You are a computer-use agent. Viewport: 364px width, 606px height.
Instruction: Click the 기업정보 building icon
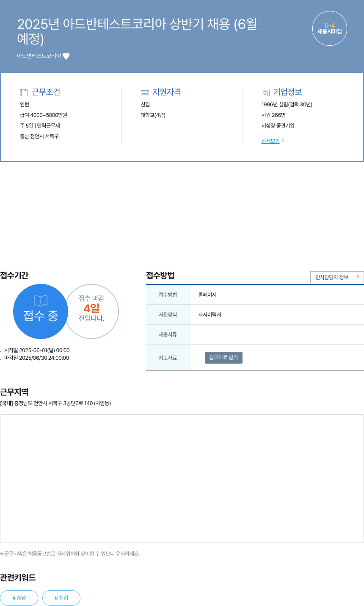pyautogui.click(x=266, y=93)
